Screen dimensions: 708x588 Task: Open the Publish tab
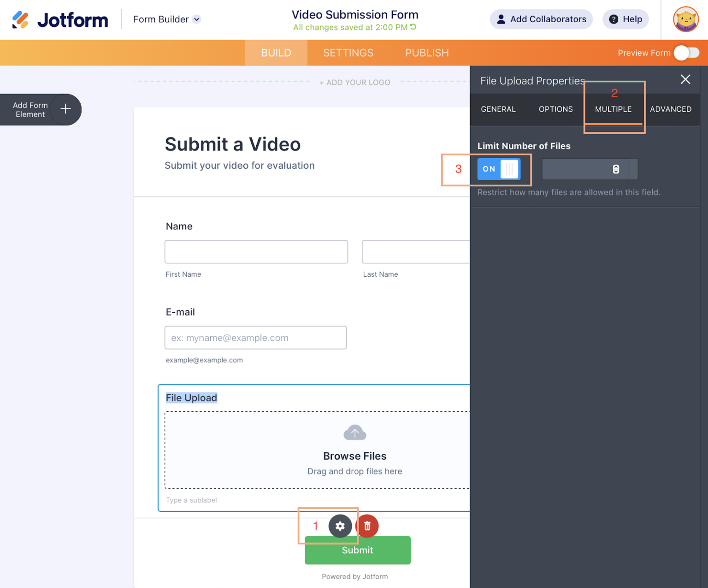(x=426, y=53)
